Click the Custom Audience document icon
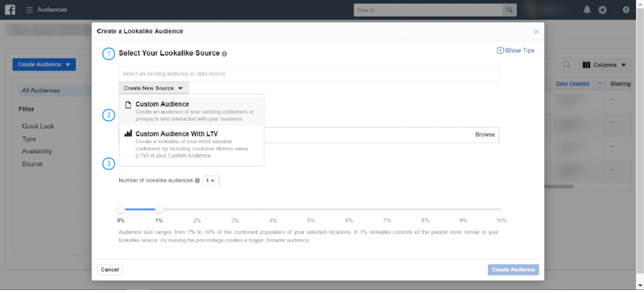 (128, 105)
